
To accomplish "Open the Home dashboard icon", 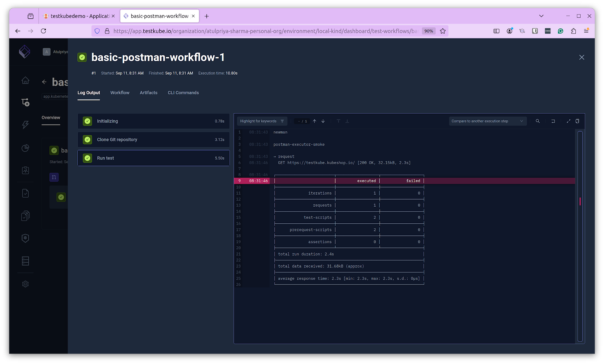I will pyautogui.click(x=25, y=80).
